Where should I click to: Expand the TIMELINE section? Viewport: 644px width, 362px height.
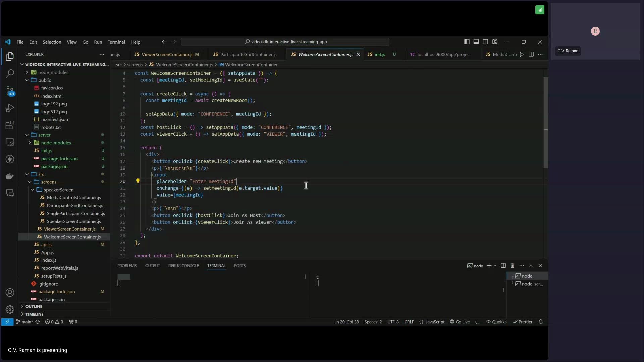(34, 314)
